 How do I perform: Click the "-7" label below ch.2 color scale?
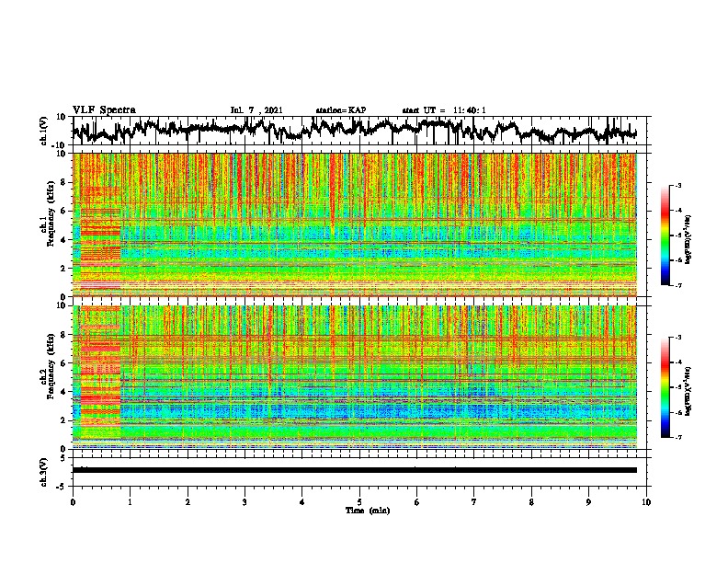677,437
